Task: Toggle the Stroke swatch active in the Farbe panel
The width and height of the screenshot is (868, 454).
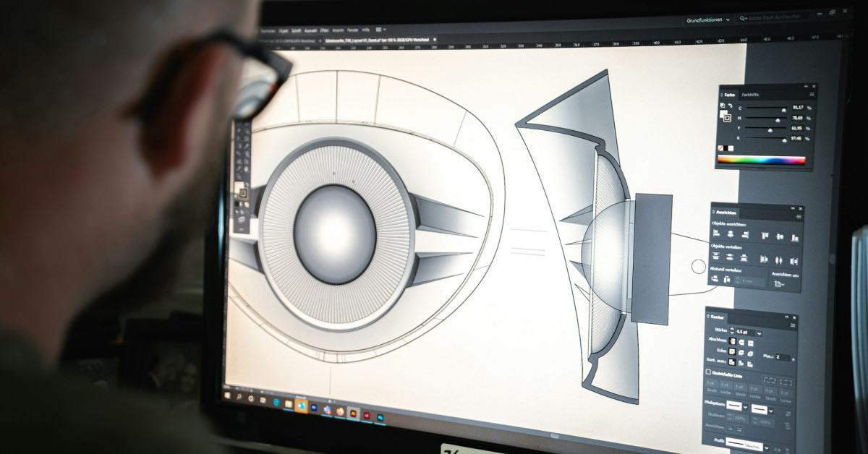Action: click(x=727, y=117)
